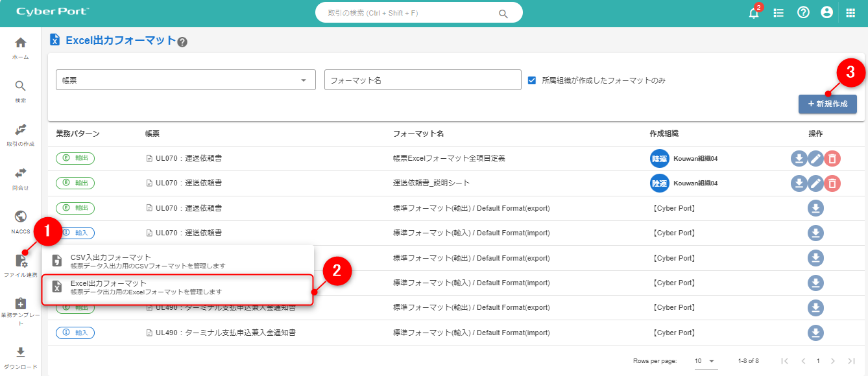Open NACCS globe icon in sidebar
868x376 pixels.
coord(21,221)
